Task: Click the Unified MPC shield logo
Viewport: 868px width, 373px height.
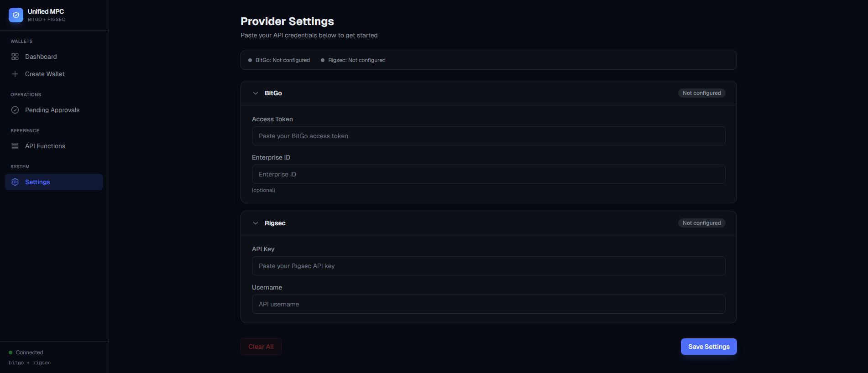Action: point(16,15)
